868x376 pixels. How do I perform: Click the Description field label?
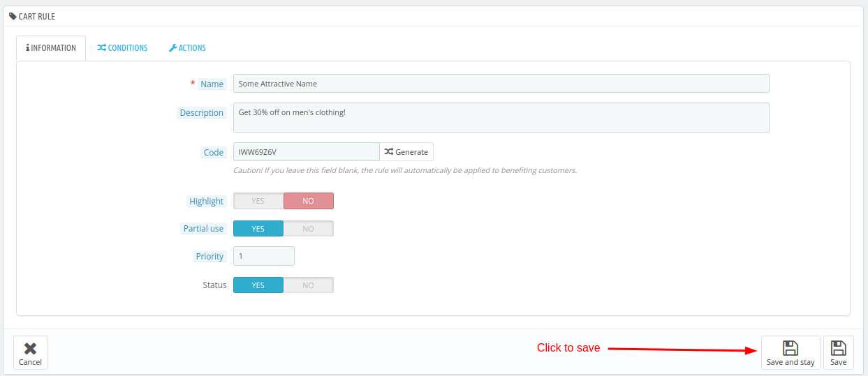point(202,113)
